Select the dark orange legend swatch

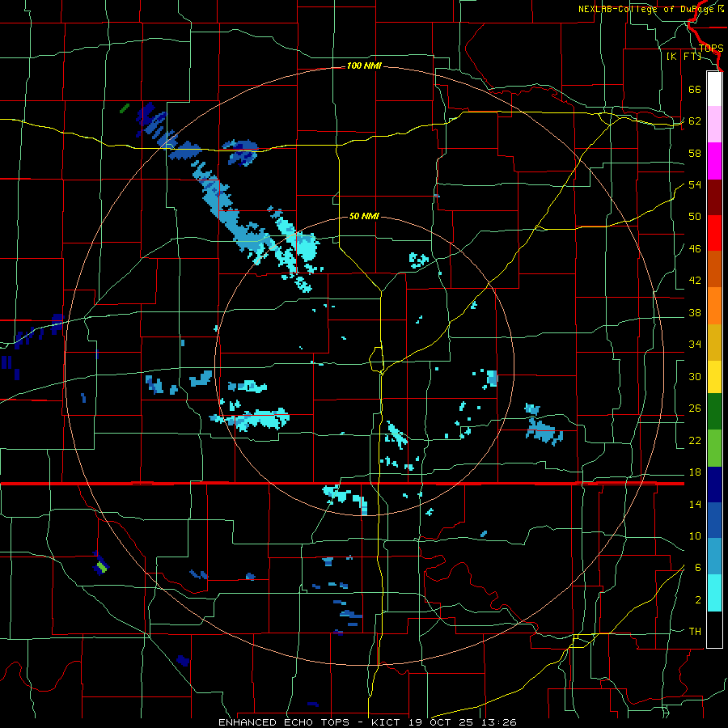point(714,269)
